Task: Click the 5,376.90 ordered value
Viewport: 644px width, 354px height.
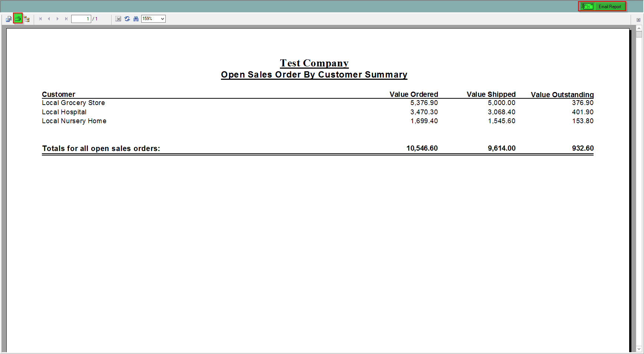Action: [424, 103]
